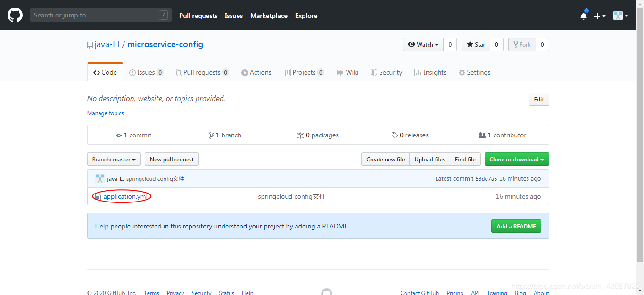The width and height of the screenshot is (644, 295).
Task: Go to Explore
Action: click(306, 16)
